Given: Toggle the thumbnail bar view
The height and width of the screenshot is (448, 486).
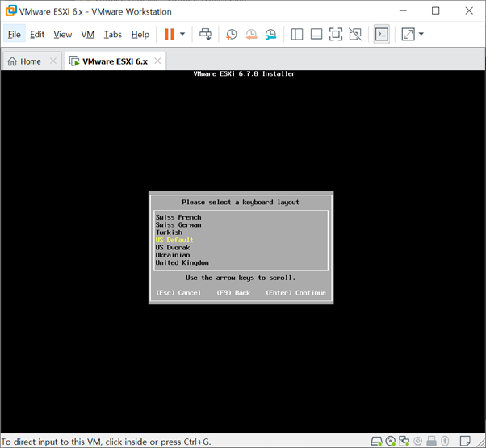Looking at the screenshot, I should 316,34.
